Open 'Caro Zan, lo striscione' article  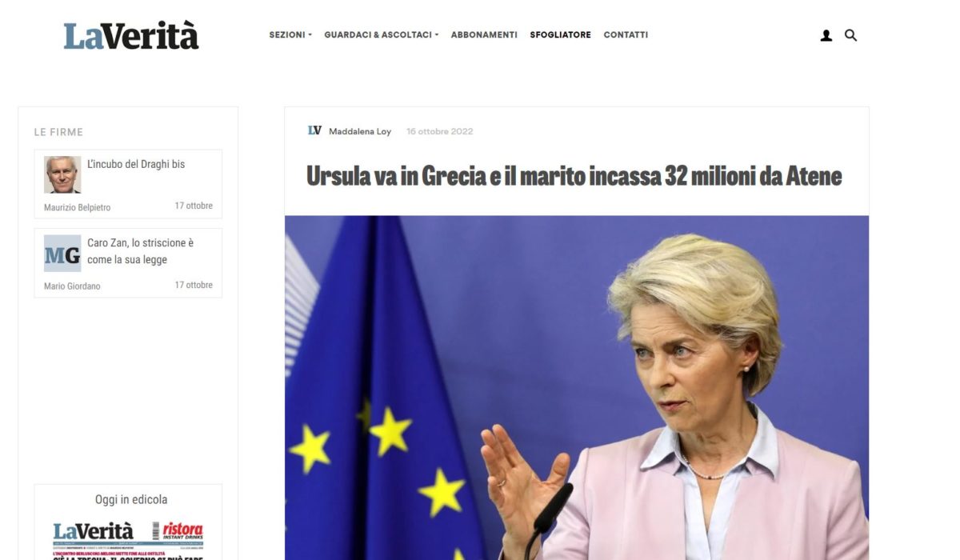pyautogui.click(x=141, y=251)
